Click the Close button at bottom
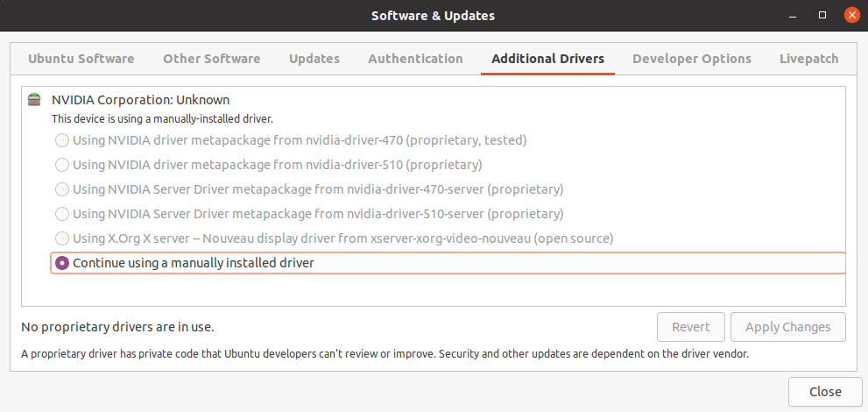Viewport: 868px width, 412px height. pos(825,392)
